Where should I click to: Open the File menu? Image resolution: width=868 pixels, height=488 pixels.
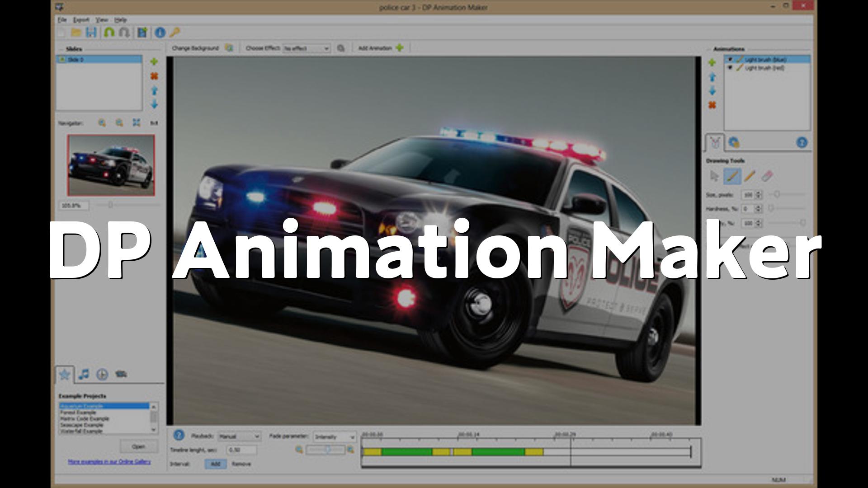[62, 20]
